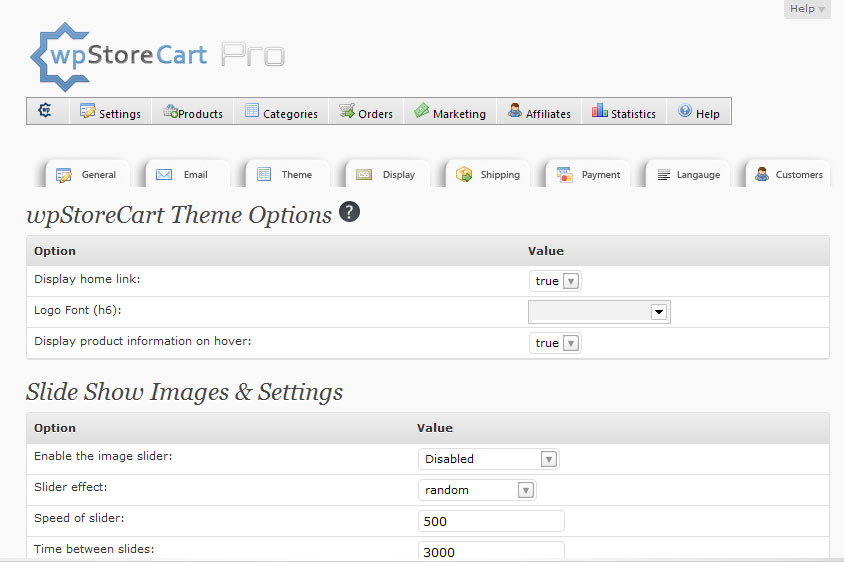Click the Shipping package icon
This screenshot has width=844, height=562.
464,174
